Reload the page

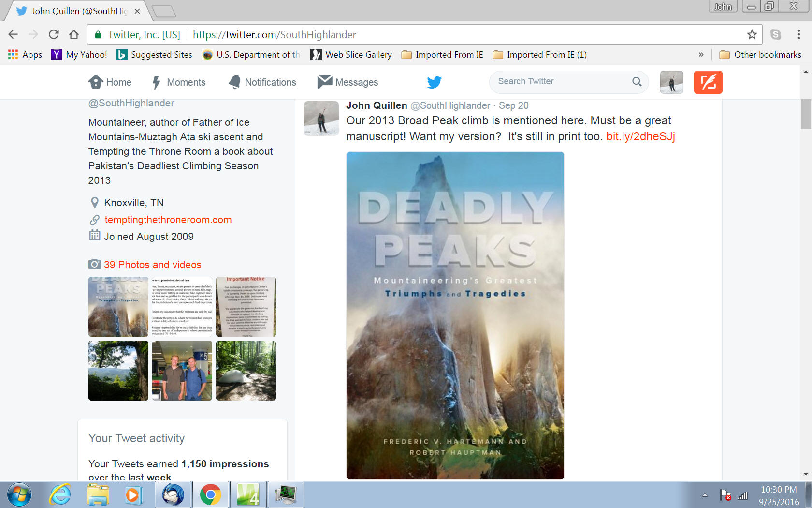[x=54, y=34]
